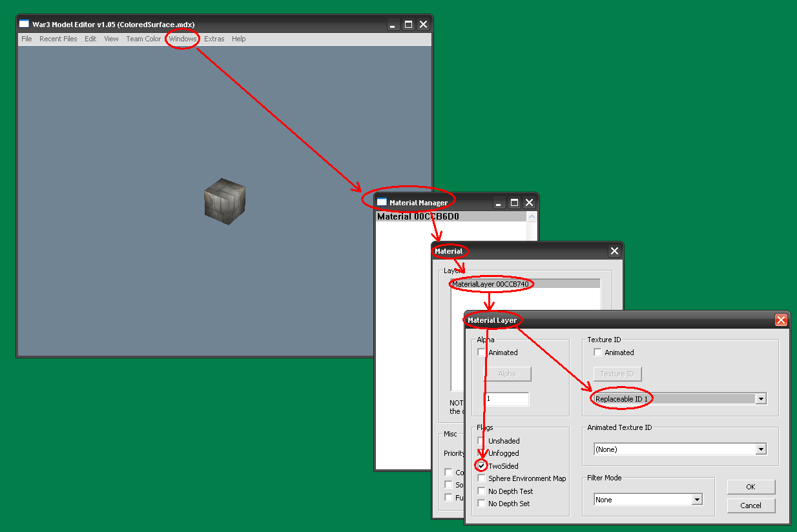This screenshot has width=797, height=532.
Task: Minimize the Material Manager window
Action: click(499, 203)
